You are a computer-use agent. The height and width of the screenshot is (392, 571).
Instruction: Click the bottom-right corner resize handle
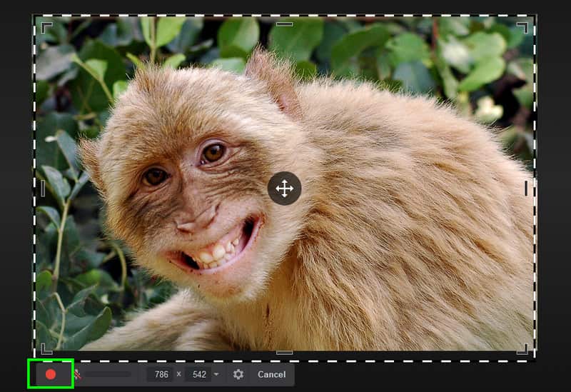point(522,349)
